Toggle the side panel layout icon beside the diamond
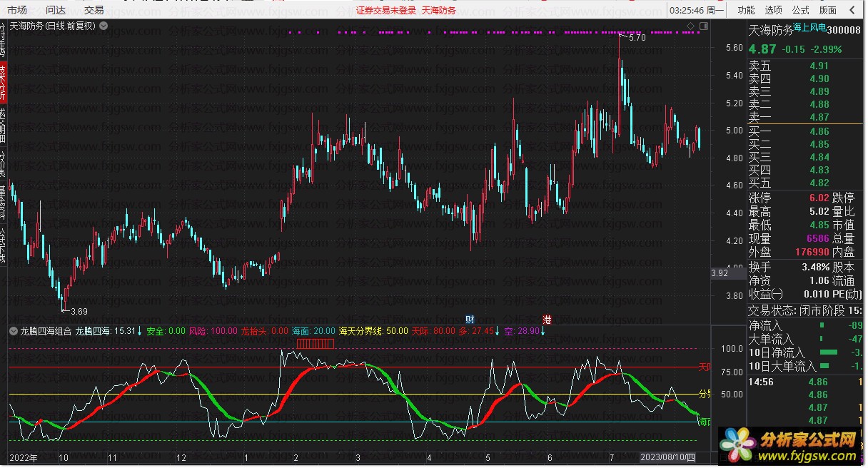868x468 pixels. tap(704, 26)
